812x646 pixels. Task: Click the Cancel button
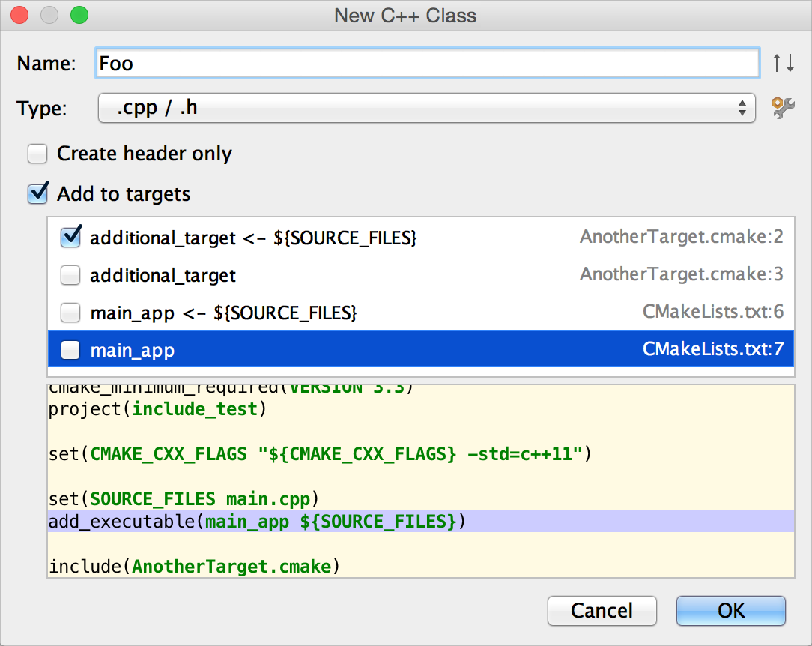pyautogui.click(x=602, y=611)
